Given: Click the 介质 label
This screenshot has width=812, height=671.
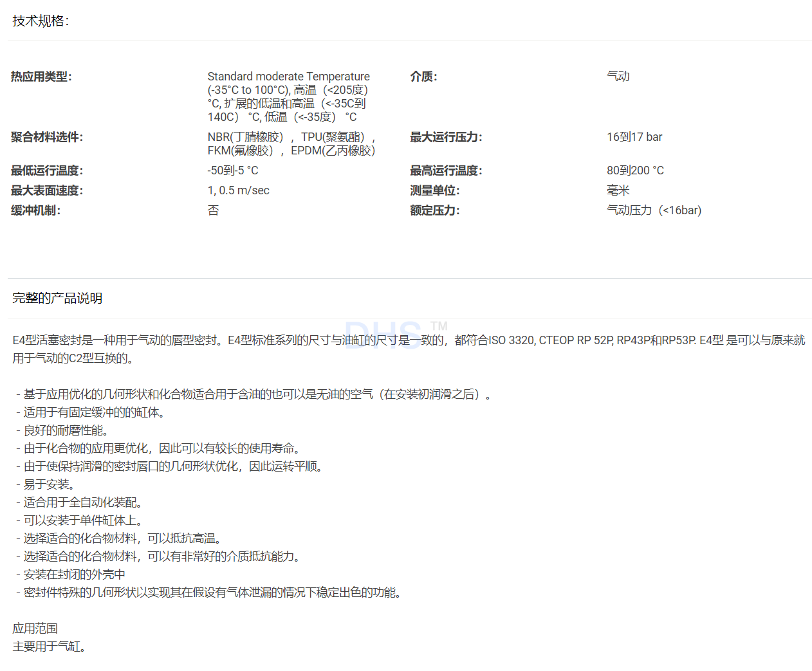Looking at the screenshot, I should coord(423,77).
